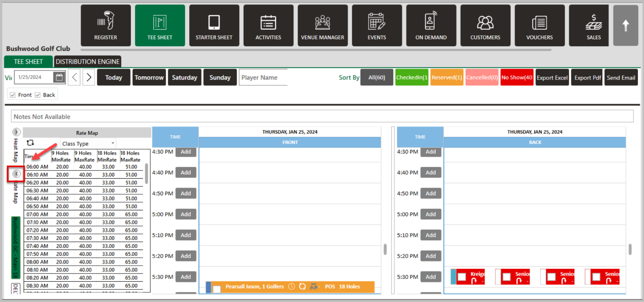This screenshot has width=644, height=302.
Task: Open the Vouchers module icon
Action: 539,25
